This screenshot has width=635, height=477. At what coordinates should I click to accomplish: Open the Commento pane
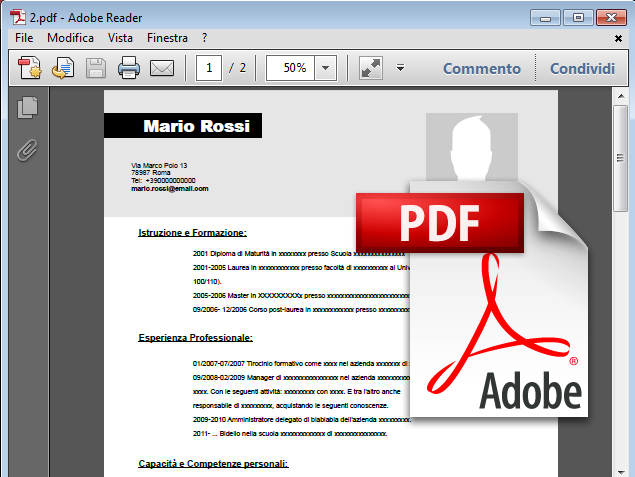[x=482, y=68]
